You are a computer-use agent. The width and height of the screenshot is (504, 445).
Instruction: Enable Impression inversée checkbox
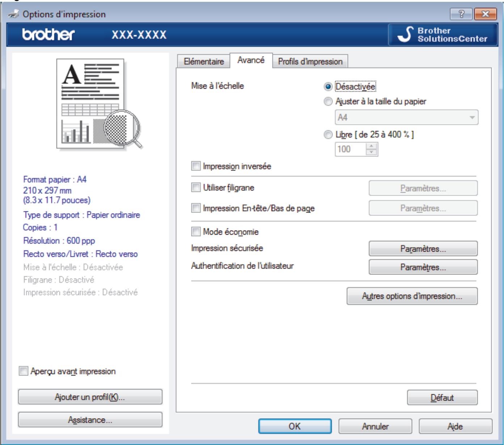[x=195, y=166]
